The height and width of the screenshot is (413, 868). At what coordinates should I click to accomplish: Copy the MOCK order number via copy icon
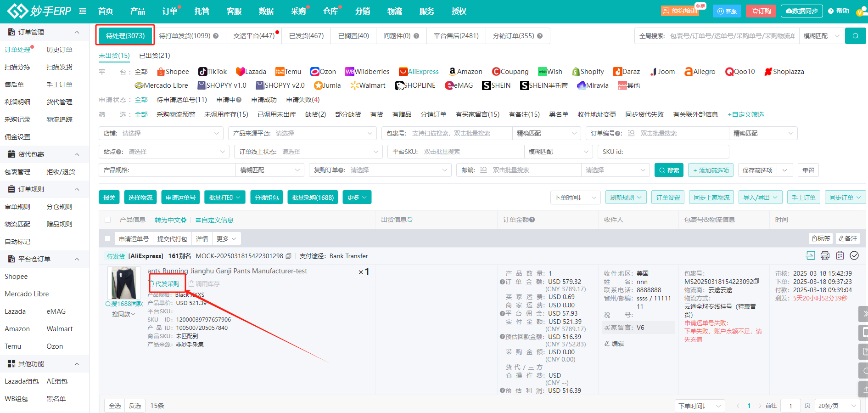[288, 256]
